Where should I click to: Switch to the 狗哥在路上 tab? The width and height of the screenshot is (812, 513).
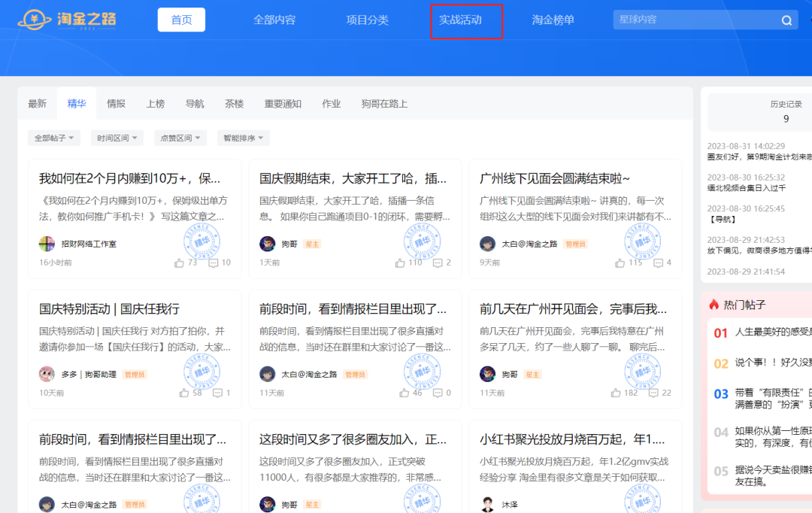(x=384, y=104)
